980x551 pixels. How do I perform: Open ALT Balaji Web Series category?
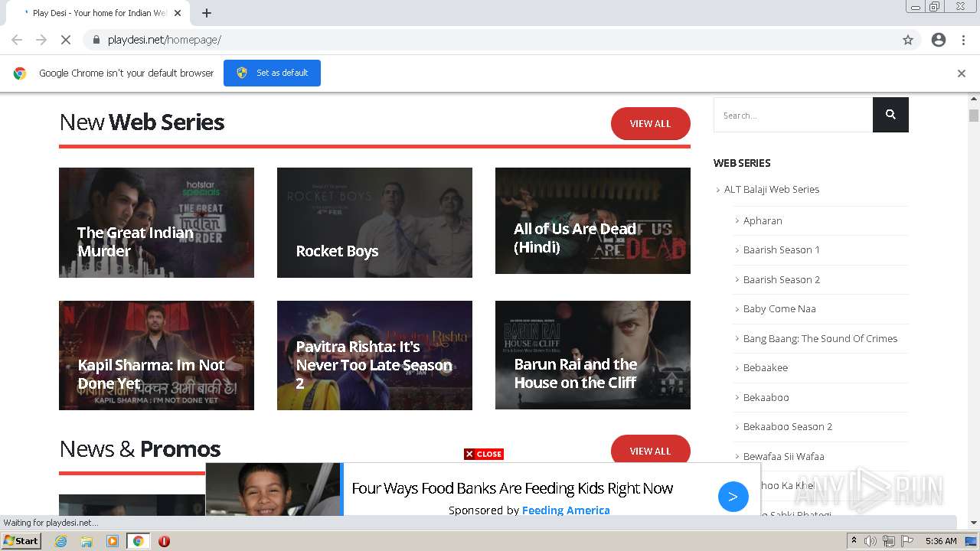pos(771,190)
